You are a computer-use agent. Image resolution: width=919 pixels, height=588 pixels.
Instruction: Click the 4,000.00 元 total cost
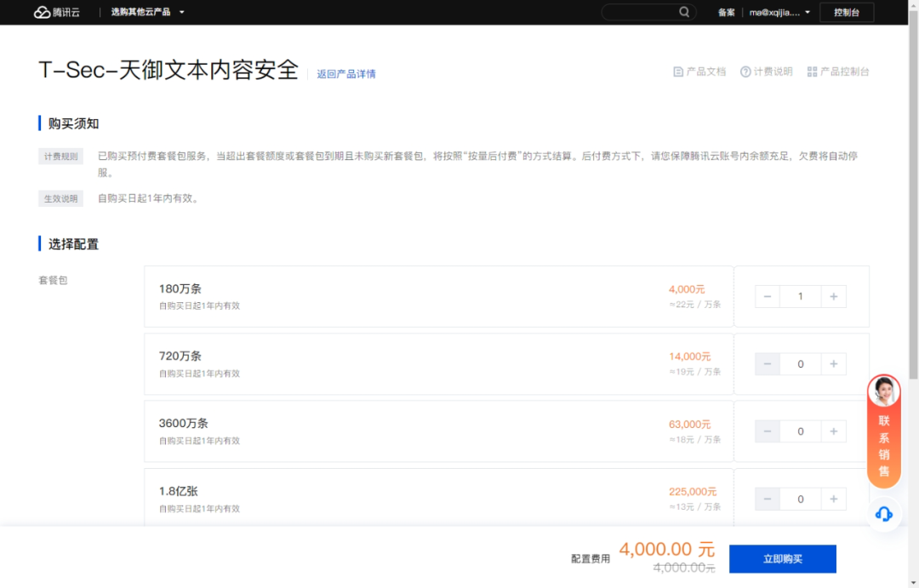click(667, 550)
